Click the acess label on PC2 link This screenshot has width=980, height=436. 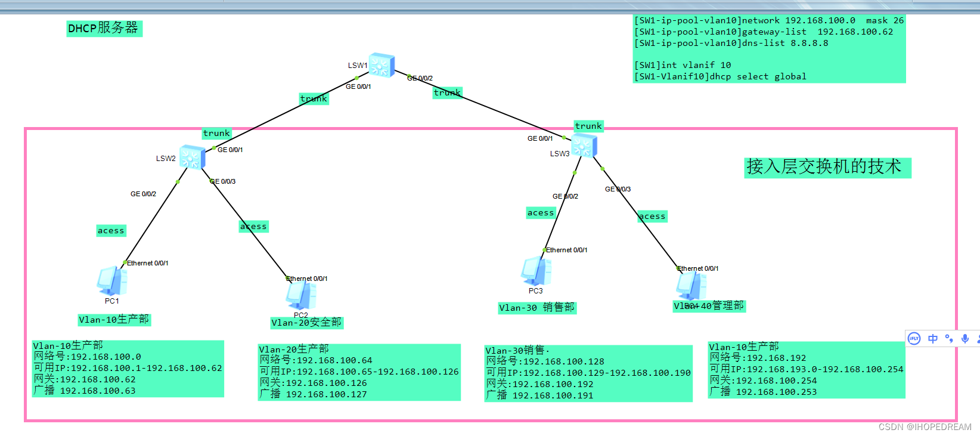pos(253,226)
